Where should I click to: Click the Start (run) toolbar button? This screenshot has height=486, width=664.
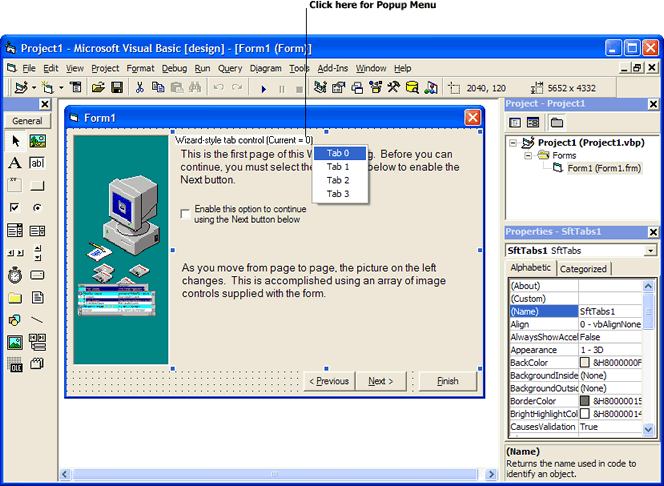coord(264,88)
